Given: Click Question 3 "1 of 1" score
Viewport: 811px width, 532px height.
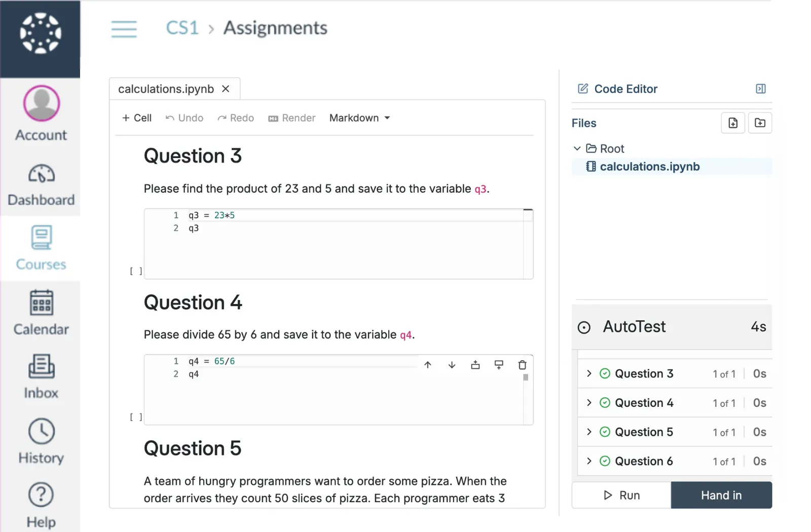Looking at the screenshot, I should [x=724, y=374].
